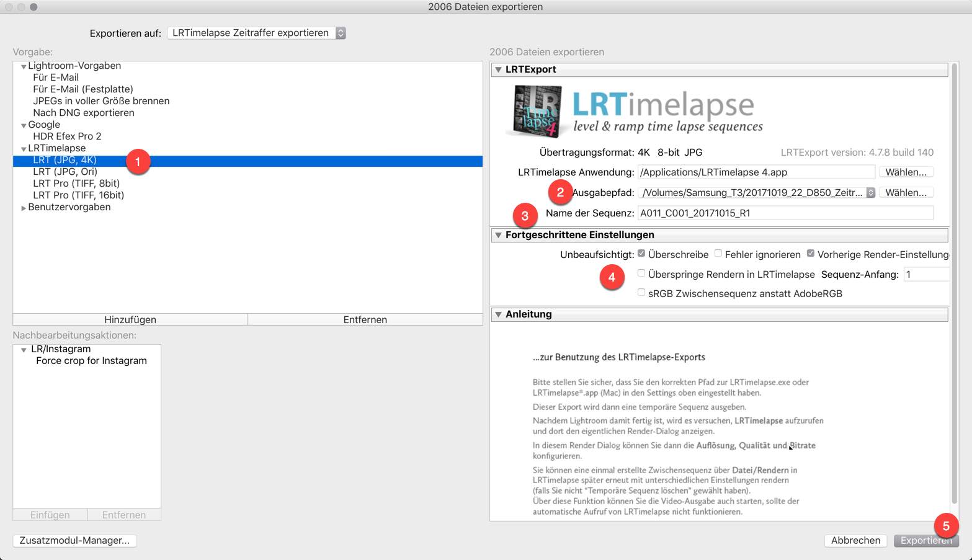The height and width of the screenshot is (560, 972).
Task: Collapse Fortgeschrittene Einstellungen section
Action: click(498, 235)
